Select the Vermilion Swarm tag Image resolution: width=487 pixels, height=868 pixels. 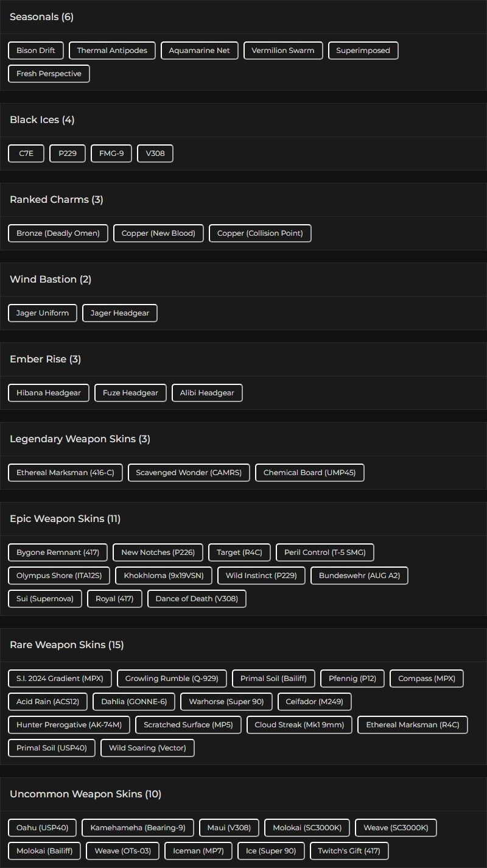[283, 51]
